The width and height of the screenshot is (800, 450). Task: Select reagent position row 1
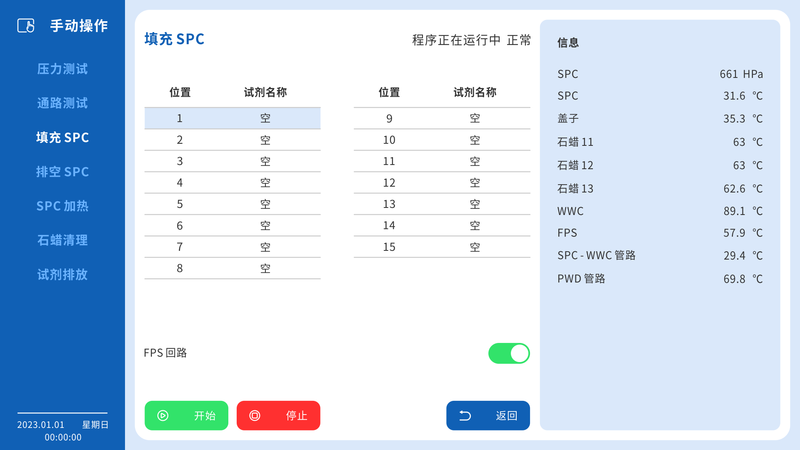point(232,118)
